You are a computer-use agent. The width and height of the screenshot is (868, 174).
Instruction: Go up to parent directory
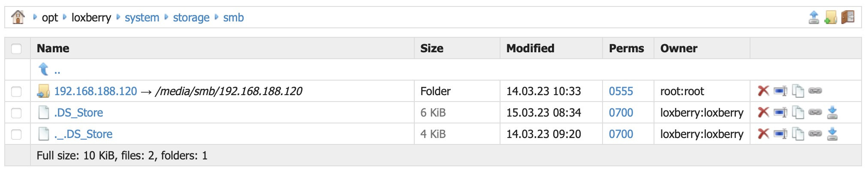click(49, 69)
